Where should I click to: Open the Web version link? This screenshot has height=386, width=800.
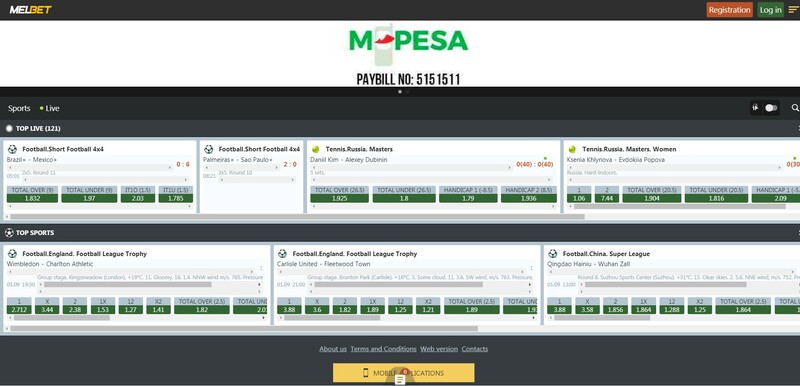pos(439,349)
